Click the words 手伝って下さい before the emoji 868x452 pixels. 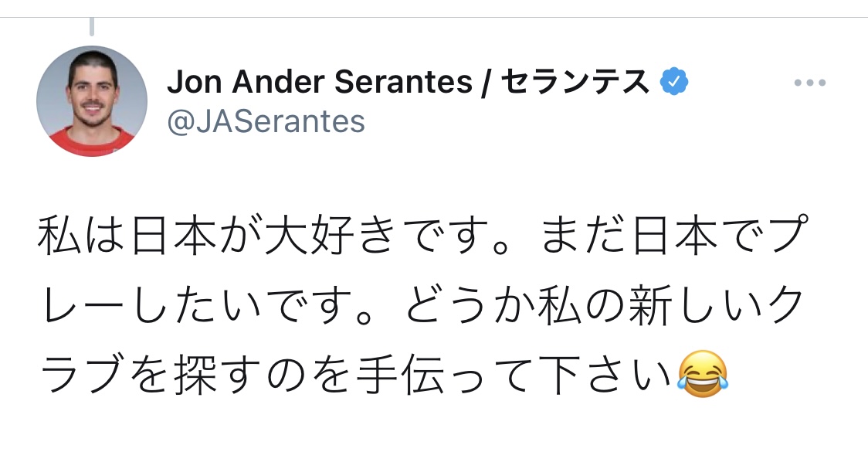[x=514, y=376]
